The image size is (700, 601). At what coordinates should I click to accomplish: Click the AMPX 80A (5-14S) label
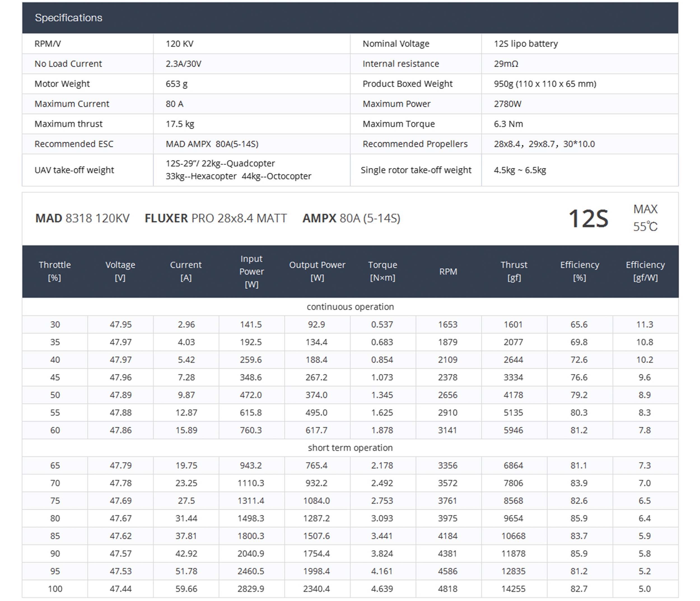[351, 218]
